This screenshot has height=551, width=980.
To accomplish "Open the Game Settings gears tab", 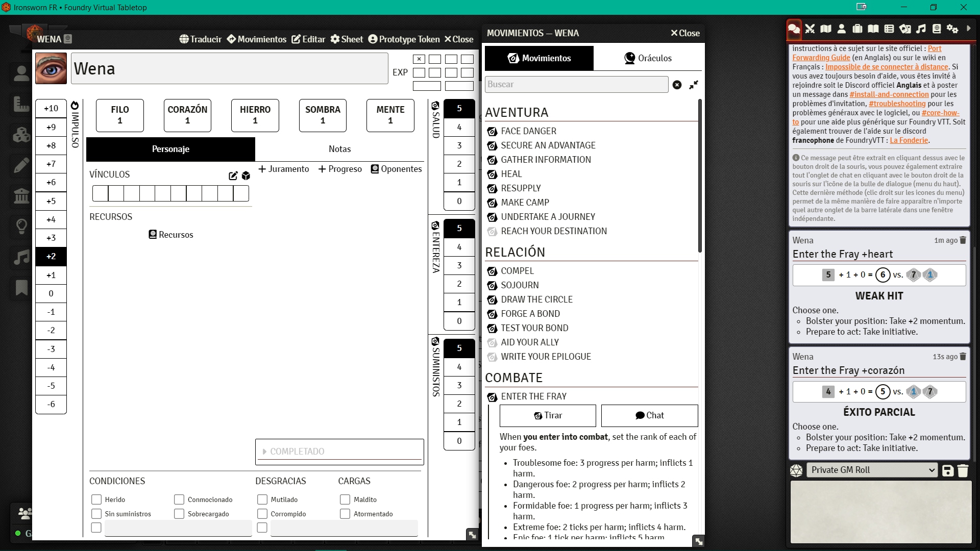I will (952, 29).
